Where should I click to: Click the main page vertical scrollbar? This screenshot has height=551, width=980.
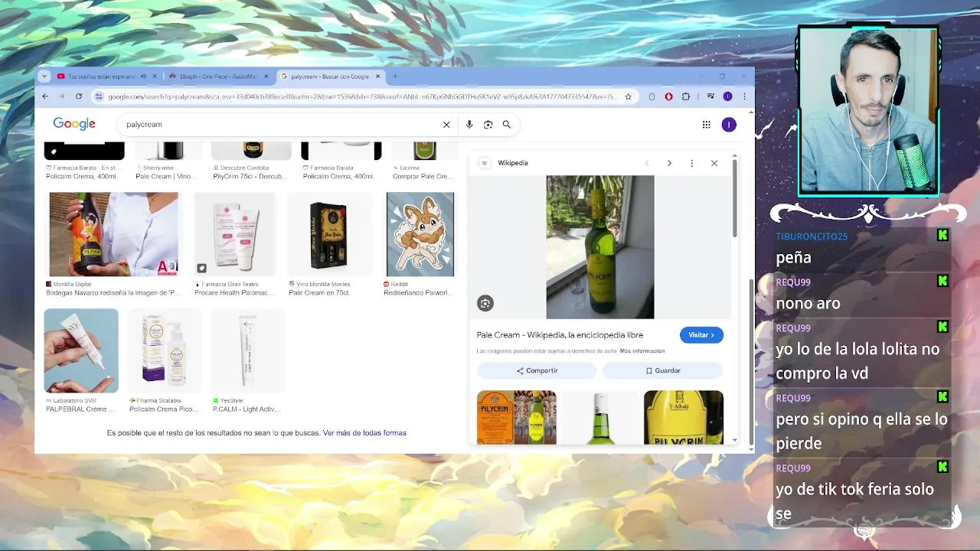pos(751,362)
